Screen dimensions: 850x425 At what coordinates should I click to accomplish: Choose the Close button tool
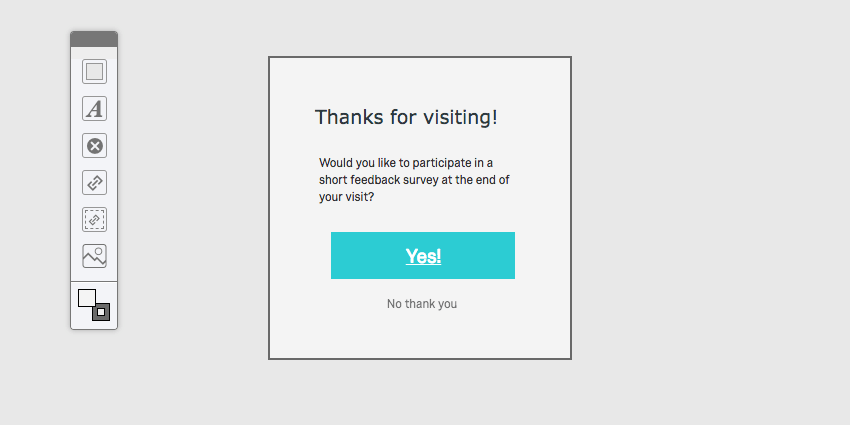pyautogui.click(x=94, y=146)
